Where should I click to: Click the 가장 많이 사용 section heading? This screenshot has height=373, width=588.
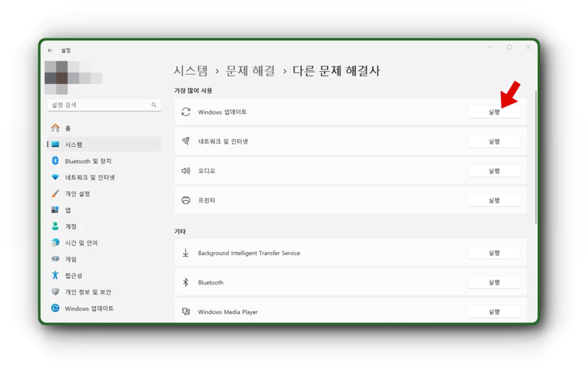coord(193,91)
